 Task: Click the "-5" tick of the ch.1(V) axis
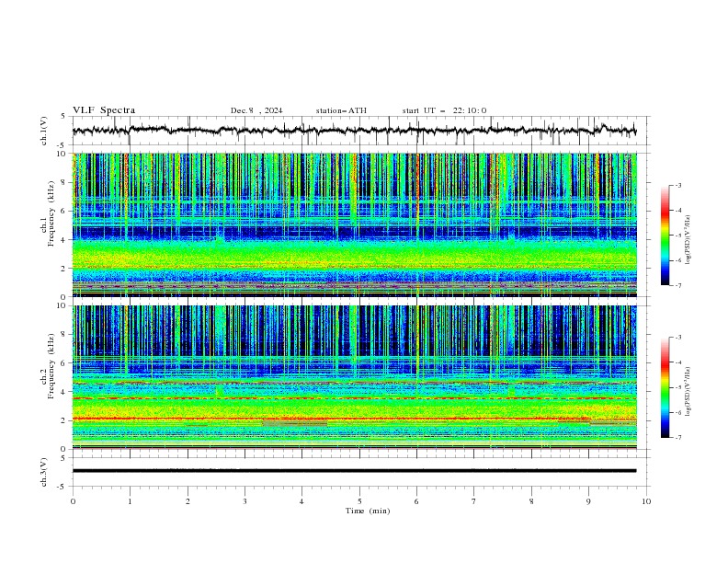63,145
